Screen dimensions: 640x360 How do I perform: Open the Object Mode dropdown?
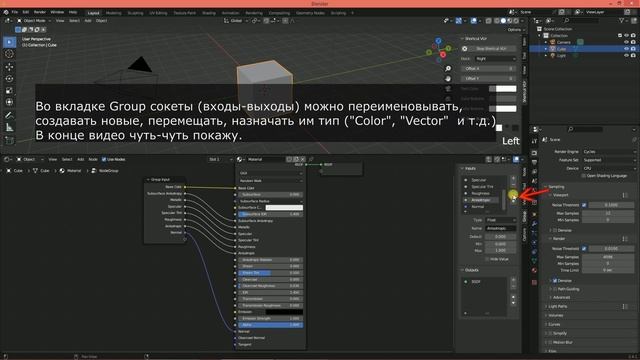[x=34, y=21]
